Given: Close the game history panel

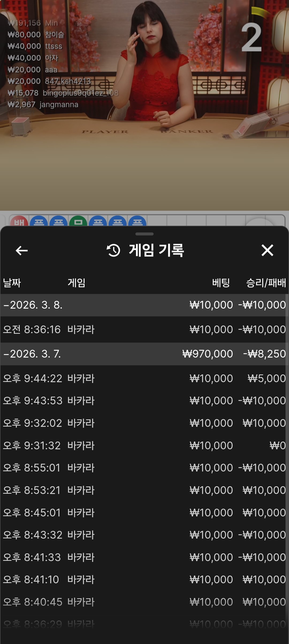Looking at the screenshot, I should [267, 251].
